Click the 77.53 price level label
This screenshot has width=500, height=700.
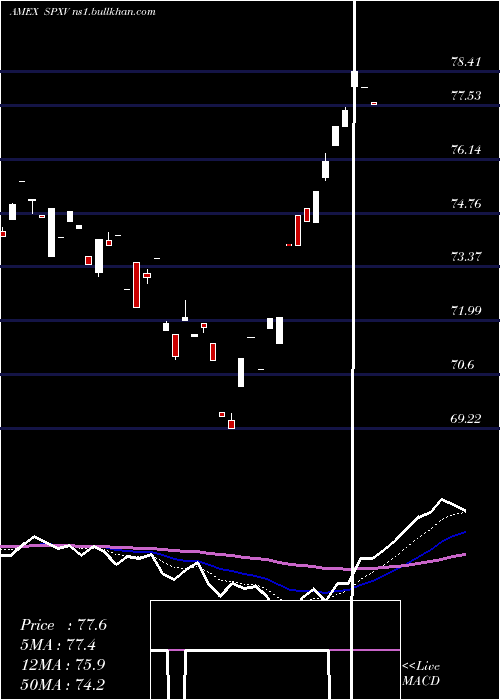point(466,96)
